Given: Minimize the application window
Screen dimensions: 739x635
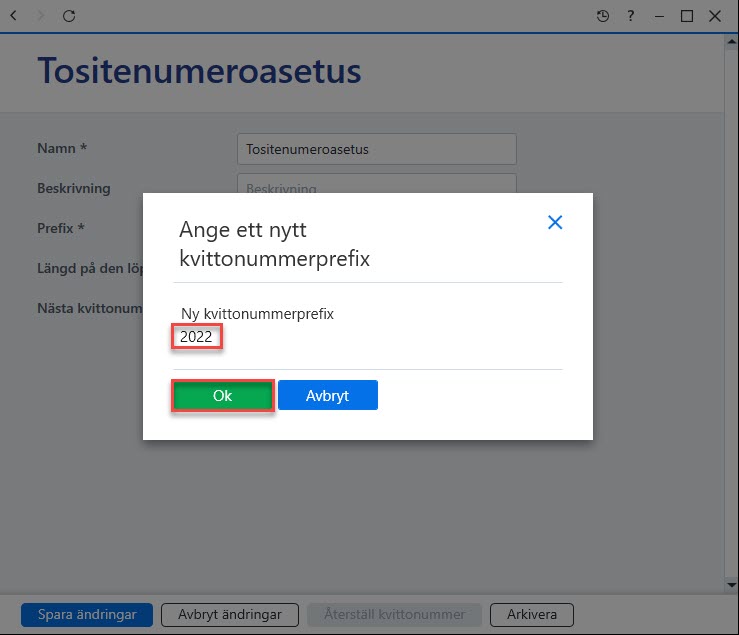Looking at the screenshot, I should [659, 16].
